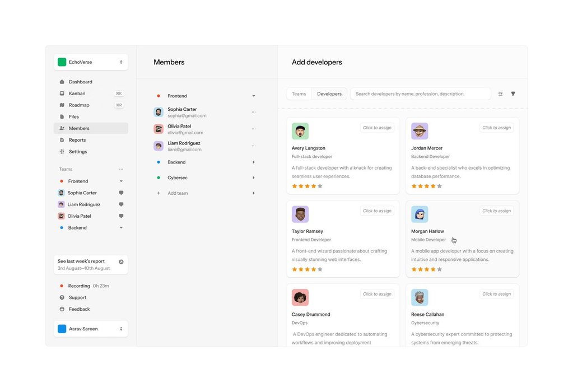Click the Add team label
Viewport: 573px width, 392px height.
tap(178, 193)
